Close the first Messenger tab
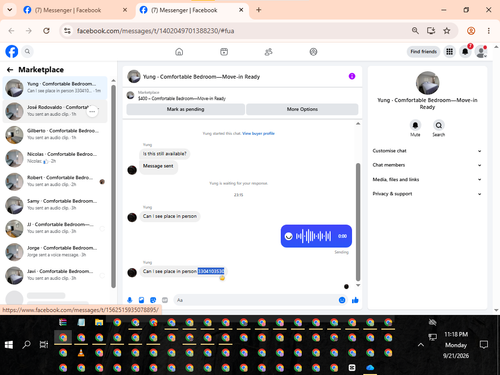Screen dimensions: 500x375 125,10
